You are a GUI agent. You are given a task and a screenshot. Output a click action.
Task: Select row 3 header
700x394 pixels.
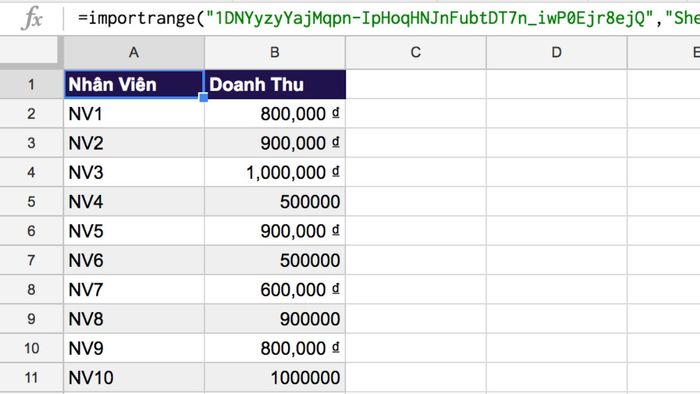31,143
